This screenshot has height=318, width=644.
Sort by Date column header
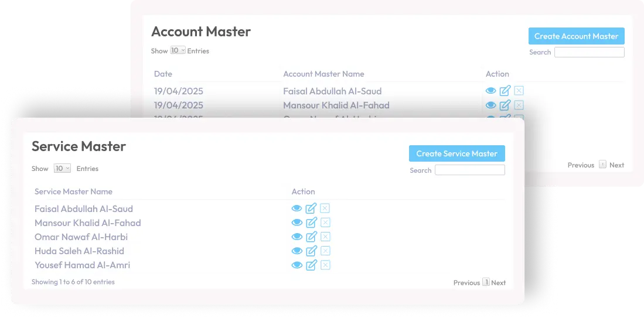(x=163, y=74)
